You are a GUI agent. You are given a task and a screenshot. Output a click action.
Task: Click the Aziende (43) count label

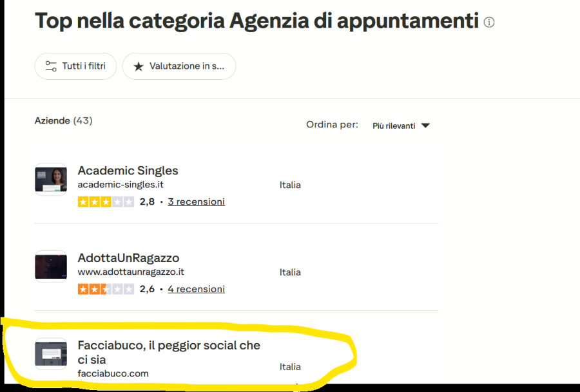pos(63,120)
